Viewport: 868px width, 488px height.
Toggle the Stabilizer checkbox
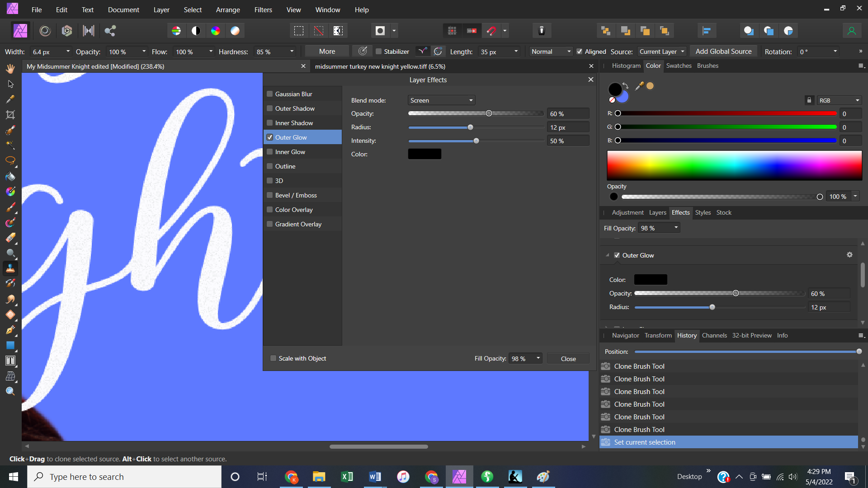(x=379, y=52)
